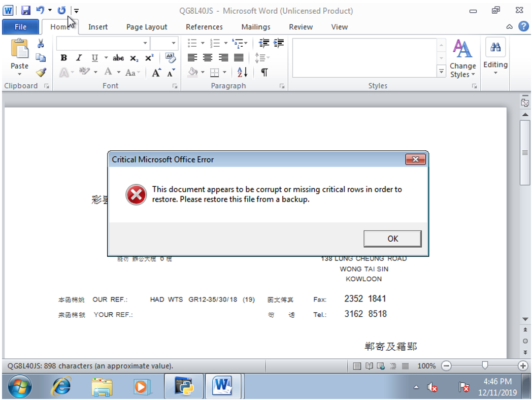This screenshot has height=400, width=532.
Task: Open the font name dropdown
Action: pos(145,43)
